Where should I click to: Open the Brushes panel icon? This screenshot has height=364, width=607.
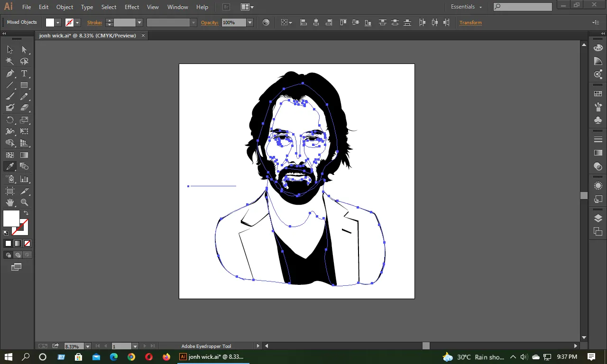click(x=598, y=107)
